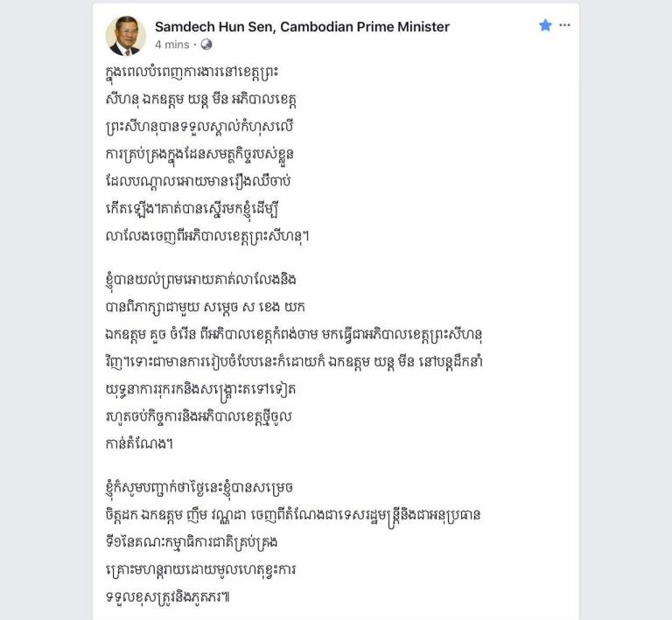This screenshot has width=672, height=620.
Task: Click the line starting យុទ្ធនាការរុករក
Action: [200, 390]
